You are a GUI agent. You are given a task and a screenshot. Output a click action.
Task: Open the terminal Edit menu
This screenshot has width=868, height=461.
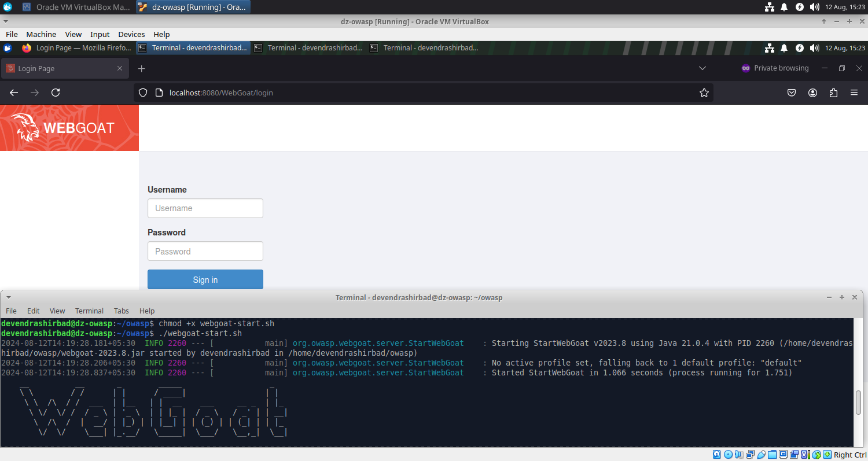pos(34,311)
